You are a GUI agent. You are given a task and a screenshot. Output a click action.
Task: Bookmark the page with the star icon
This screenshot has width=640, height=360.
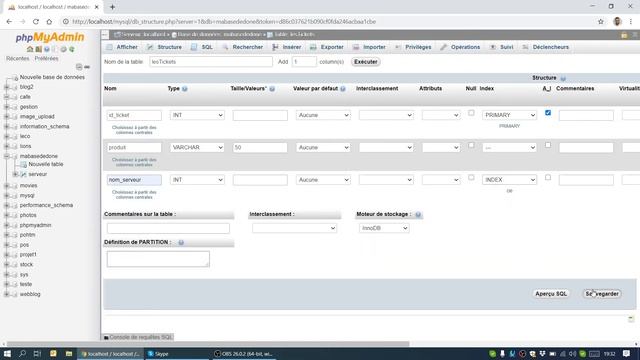600,22
